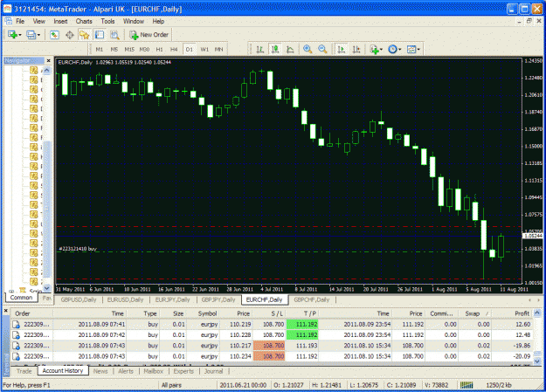Open Periods dropdown arrow
Image resolution: width=546 pixels, height=392 pixels.
pyautogui.click(x=399, y=50)
